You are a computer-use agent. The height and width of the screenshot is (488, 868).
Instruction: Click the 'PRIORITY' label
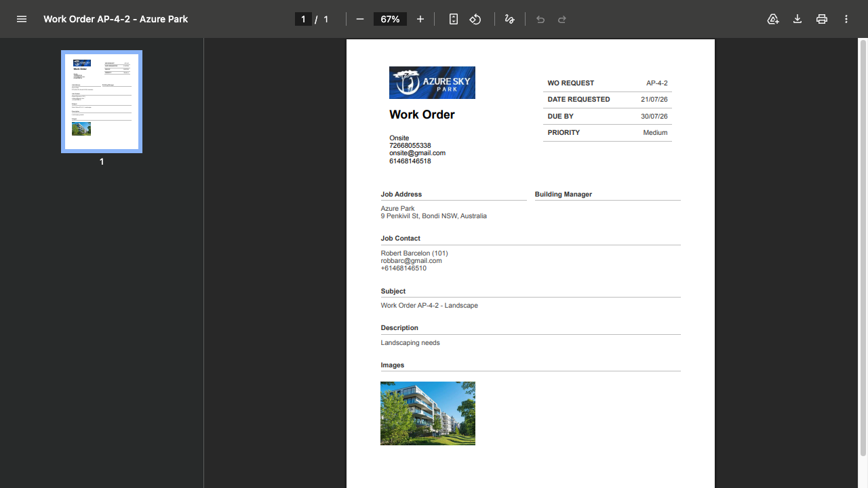564,133
